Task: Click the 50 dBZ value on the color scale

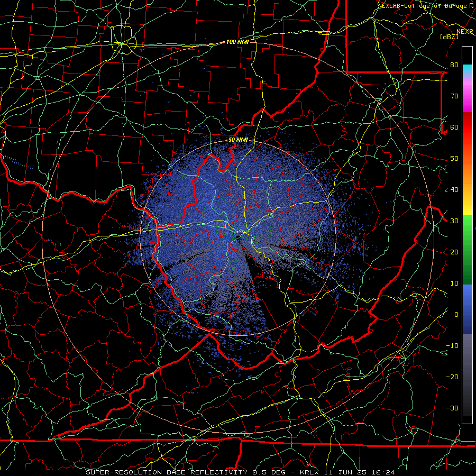Action: pos(454,159)
